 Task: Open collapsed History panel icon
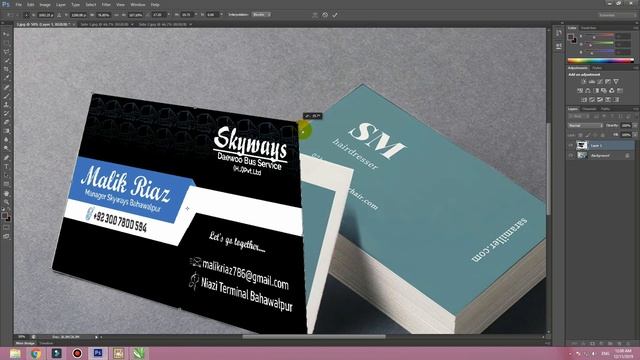tap(558, 33)
